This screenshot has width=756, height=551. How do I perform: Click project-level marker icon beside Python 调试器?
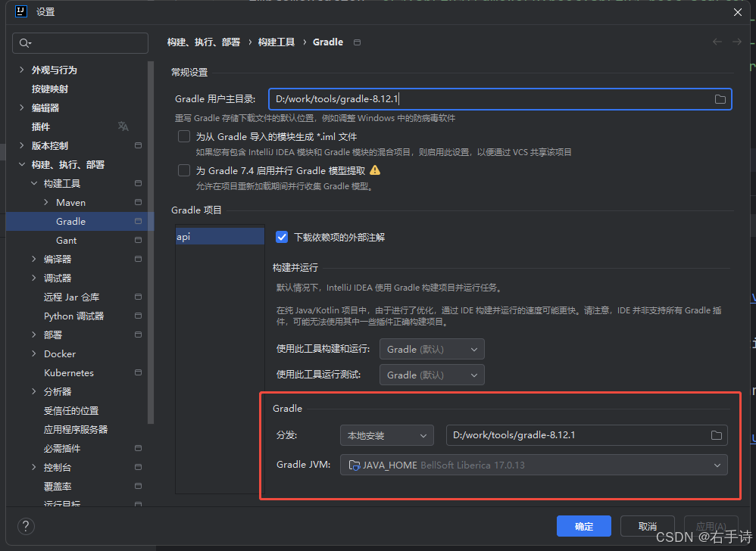pyautogui.click(x=139, y=316)
